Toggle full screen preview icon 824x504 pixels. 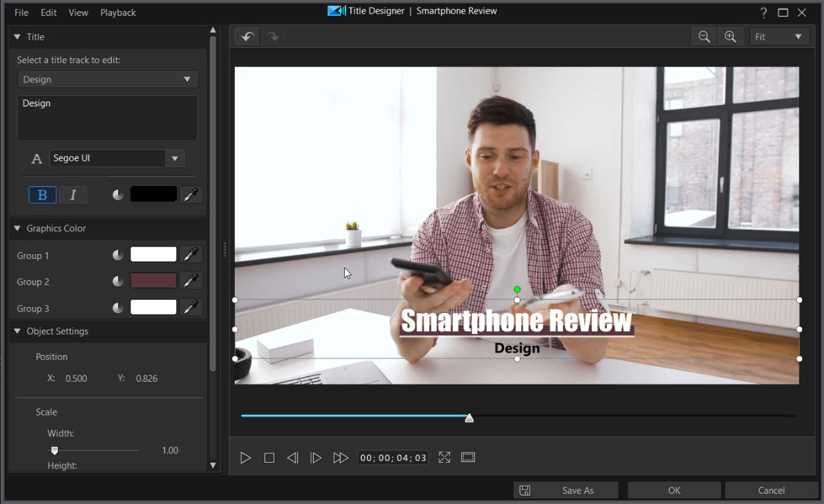[444, 457]
